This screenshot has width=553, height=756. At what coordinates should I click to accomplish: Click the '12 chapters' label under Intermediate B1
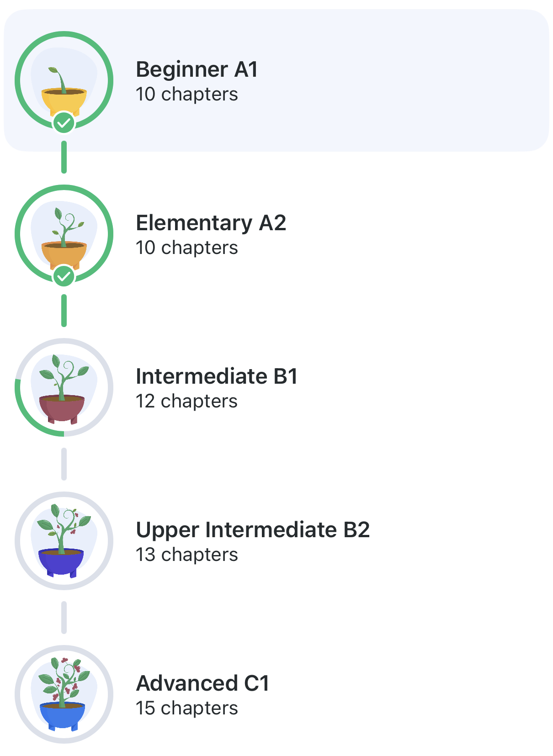(186, 401)
